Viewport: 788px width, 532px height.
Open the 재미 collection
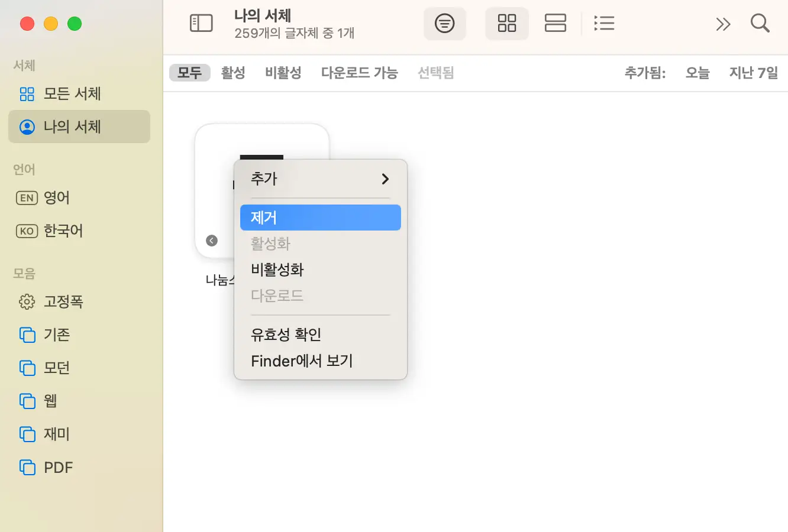[x=79, y=434]
